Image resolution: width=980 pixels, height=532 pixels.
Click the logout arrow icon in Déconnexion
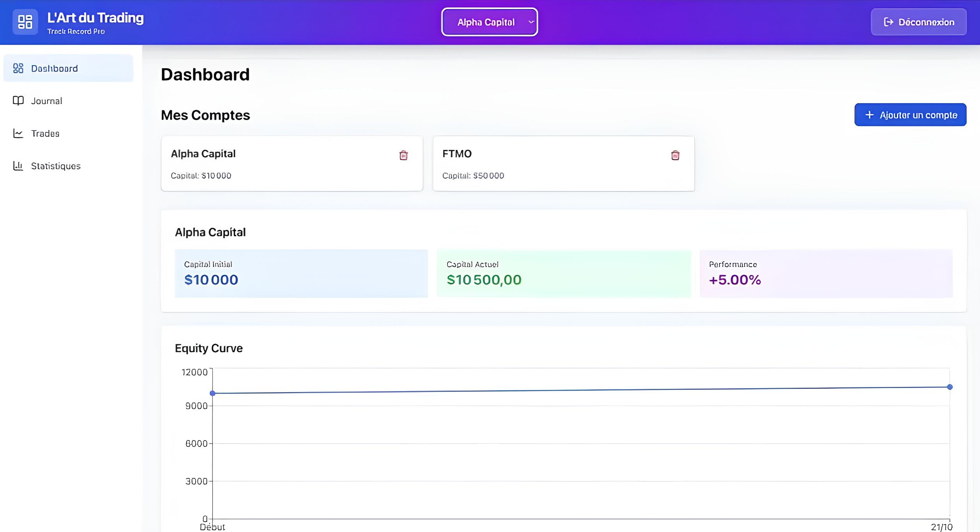[x=888, y=22]
